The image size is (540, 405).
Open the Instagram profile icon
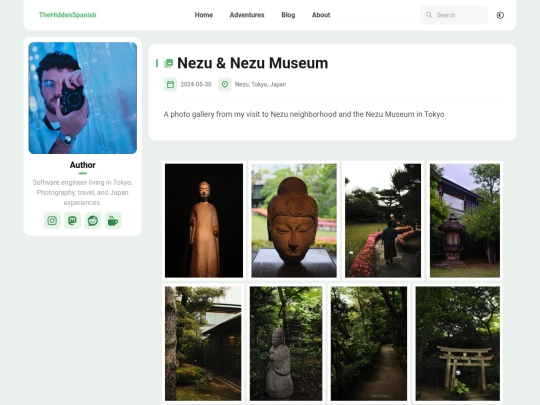(52, 220)
